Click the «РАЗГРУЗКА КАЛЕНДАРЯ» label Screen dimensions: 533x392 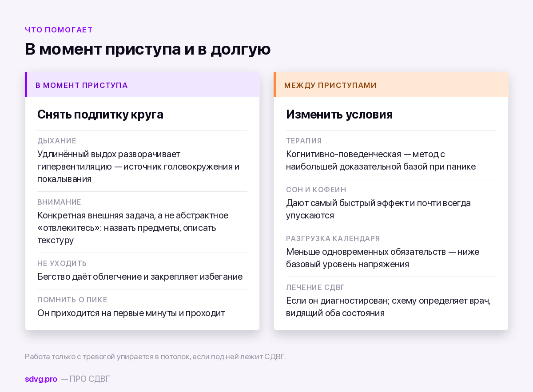click(333, 238)
